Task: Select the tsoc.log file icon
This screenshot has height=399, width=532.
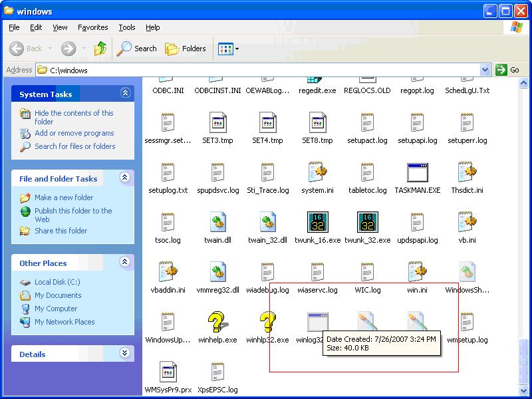Action: click(x=168, y=222)
